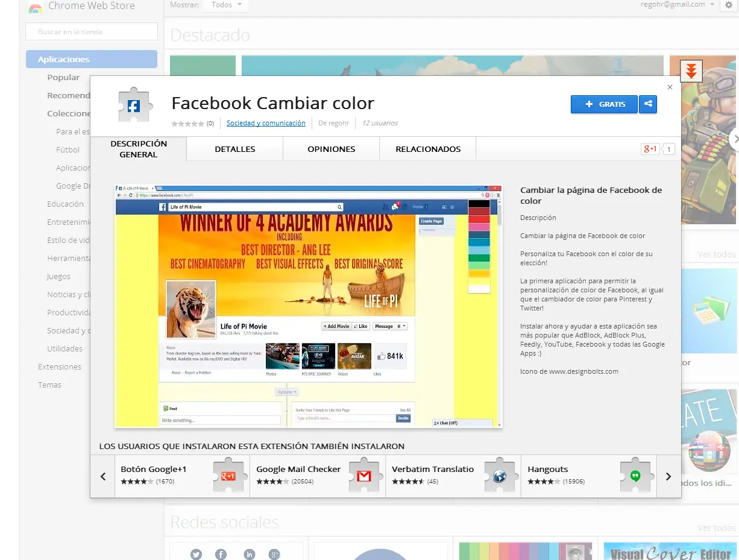Open the Sociedad y comunicación category link
The height and width of the screenshot is (560, 739).
pos(266,123)
